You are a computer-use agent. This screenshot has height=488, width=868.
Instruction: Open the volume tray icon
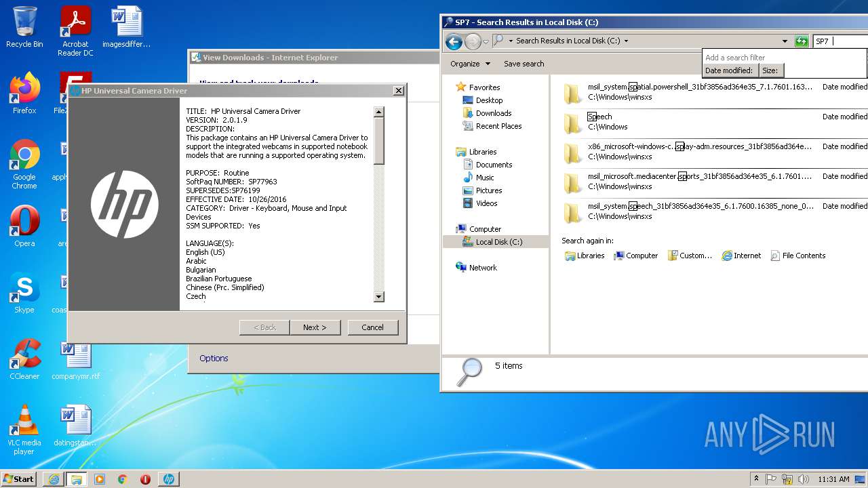click(x=803, y=479)
